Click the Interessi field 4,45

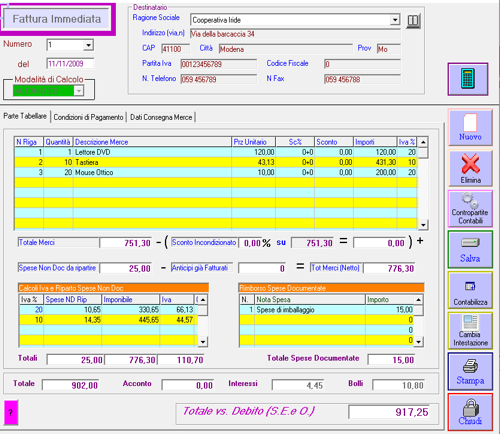[298, 385]
